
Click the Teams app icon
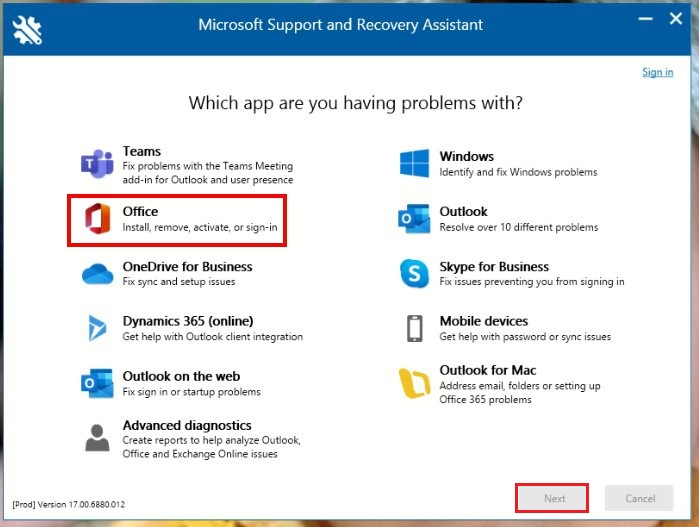(97, 165)
